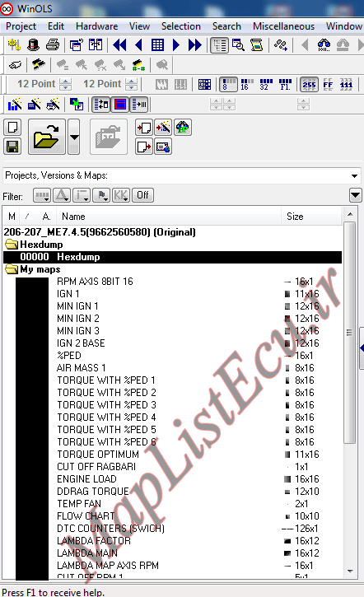This screenshot has height=597, width=364.
Task: Click the grid table view icon
Action: pyautogui.click(x=157, y=45)
